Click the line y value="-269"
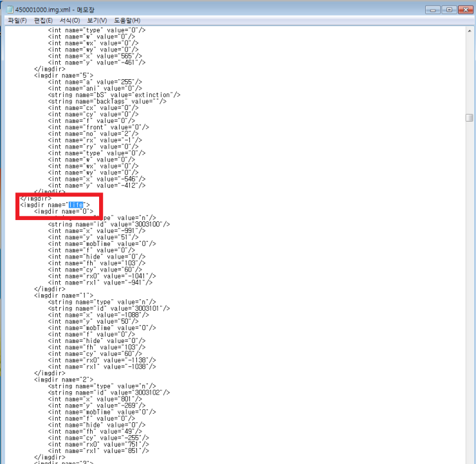476x464 pixels. pos(96,405)
